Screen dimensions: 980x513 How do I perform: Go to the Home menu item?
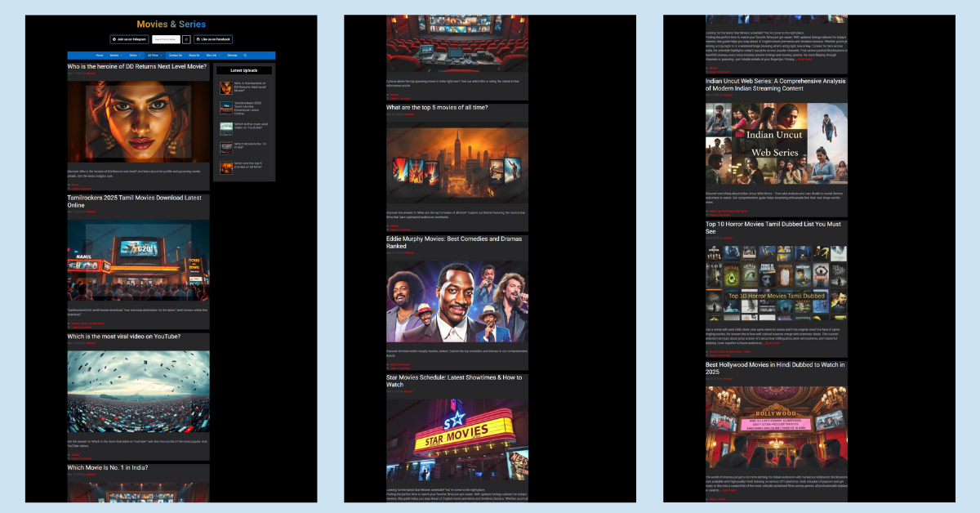100,56
